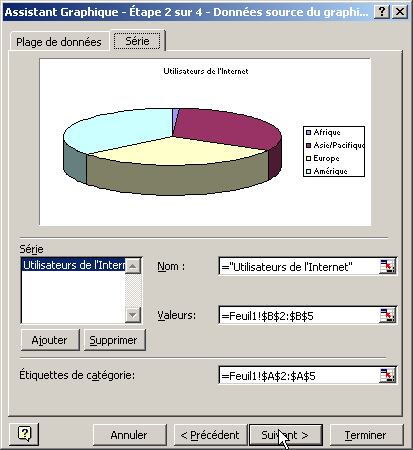Click the Asie/Pacifique legend color square

pos(308,145)
